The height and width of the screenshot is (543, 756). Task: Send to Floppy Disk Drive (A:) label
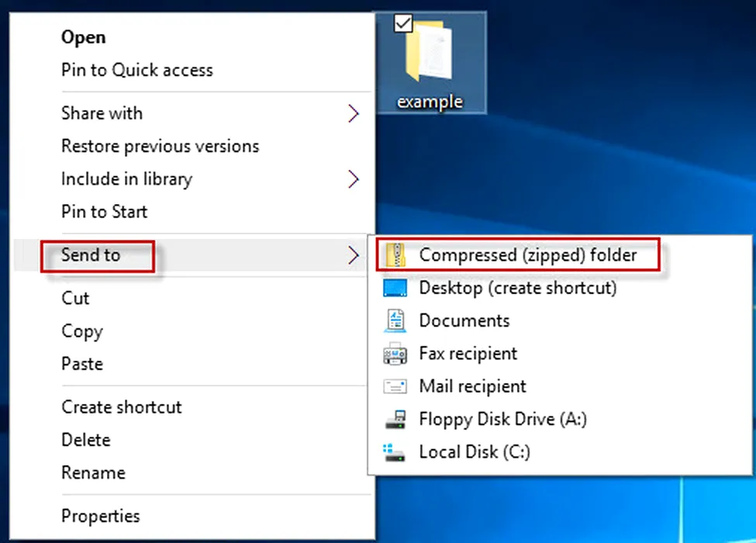pyautogui.click(x=503, y=419)
